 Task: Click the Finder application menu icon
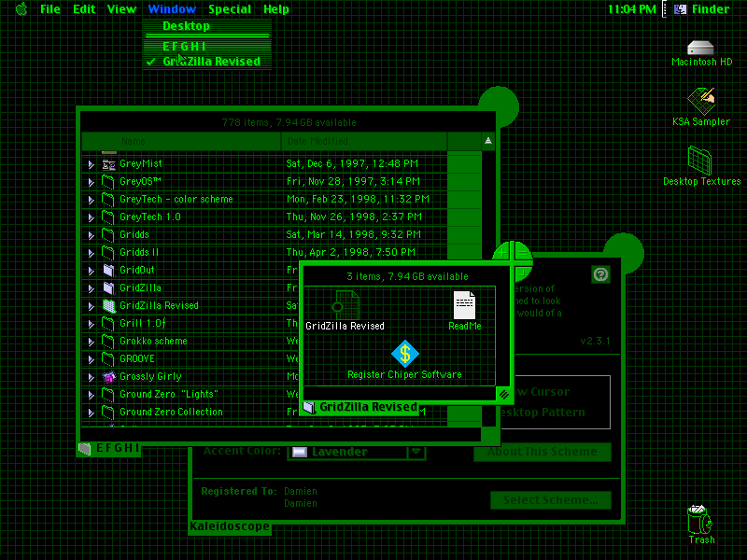(680, 9)
